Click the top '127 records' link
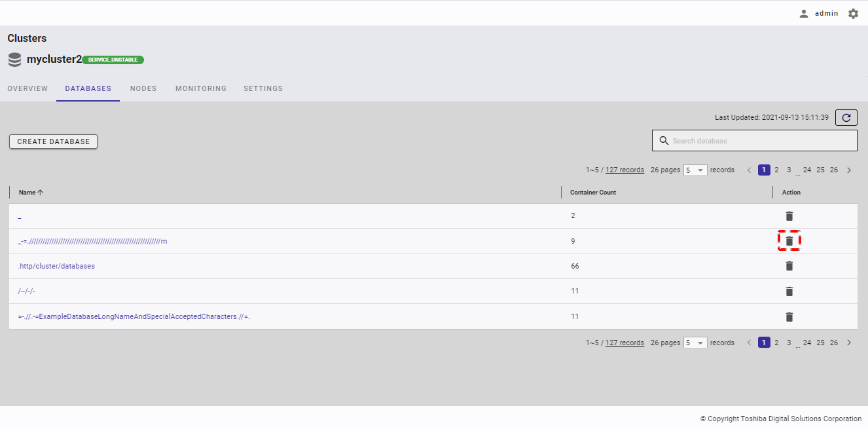 click(624, 170)
